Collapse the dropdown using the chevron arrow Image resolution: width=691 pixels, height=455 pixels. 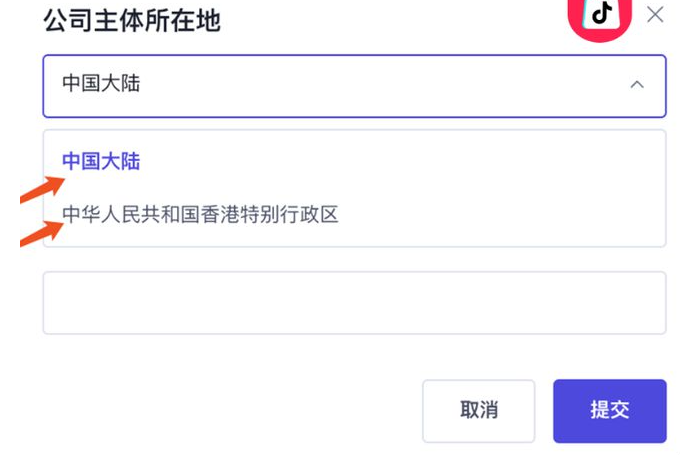click(x=637, y=85)
